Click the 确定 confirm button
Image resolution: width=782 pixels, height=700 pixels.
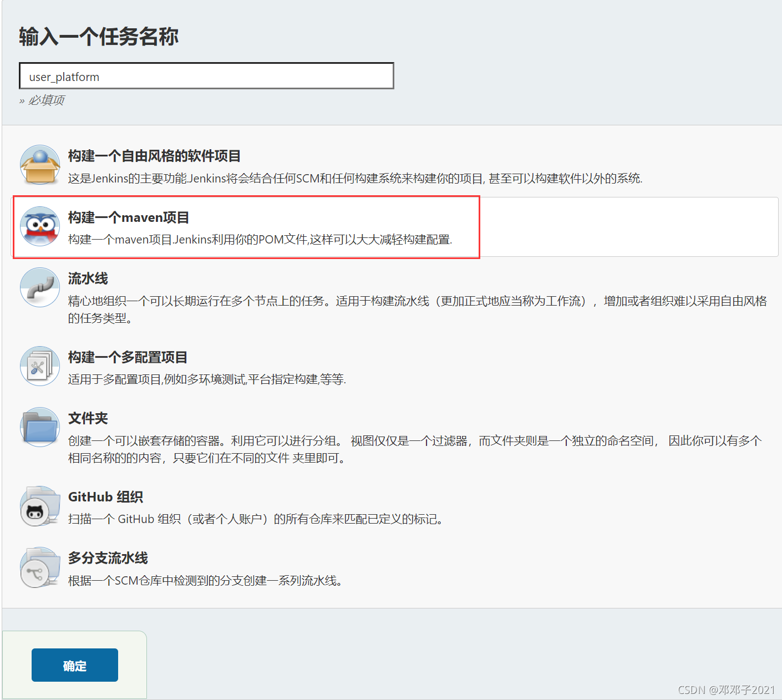click(75, 665)
